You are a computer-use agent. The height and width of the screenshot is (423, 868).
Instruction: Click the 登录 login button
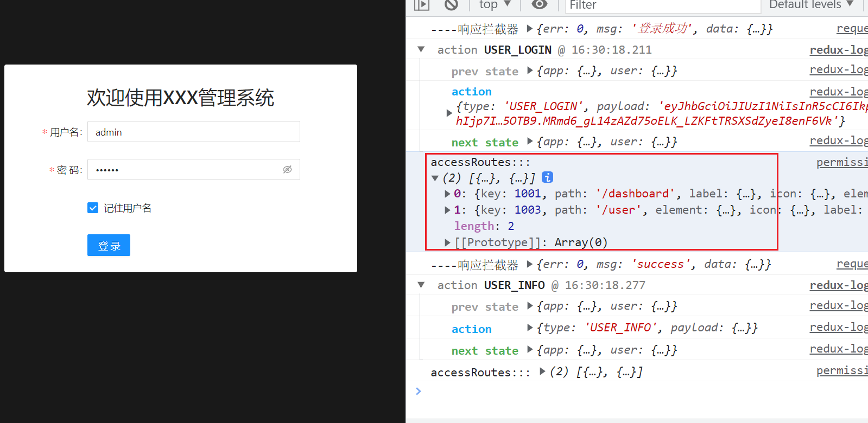coord(109,245)
